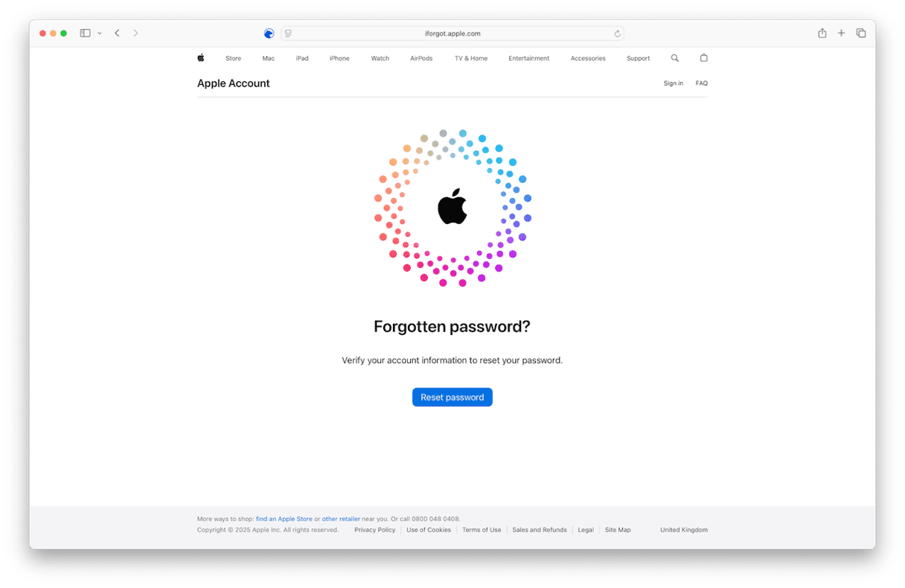Open the AirPods menu item
The height and width of the screenshot is (588, 905).
point(421,58)
